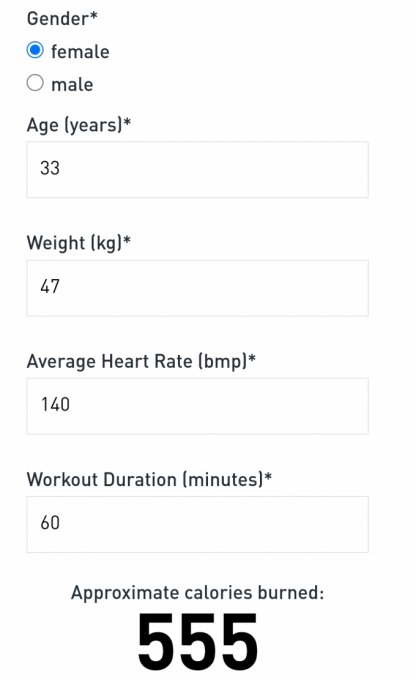The width and height of the screenshot is (416, 680).
Task: Click the required asterisk after Weight (kg)
Action: click(x=127, y=240)
